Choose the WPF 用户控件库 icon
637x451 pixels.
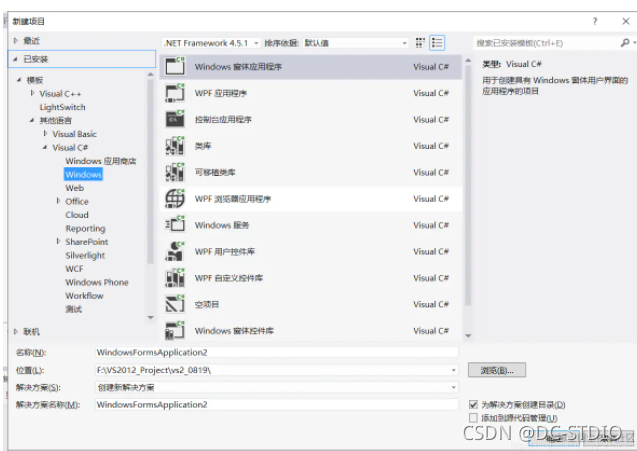(175, 252)
